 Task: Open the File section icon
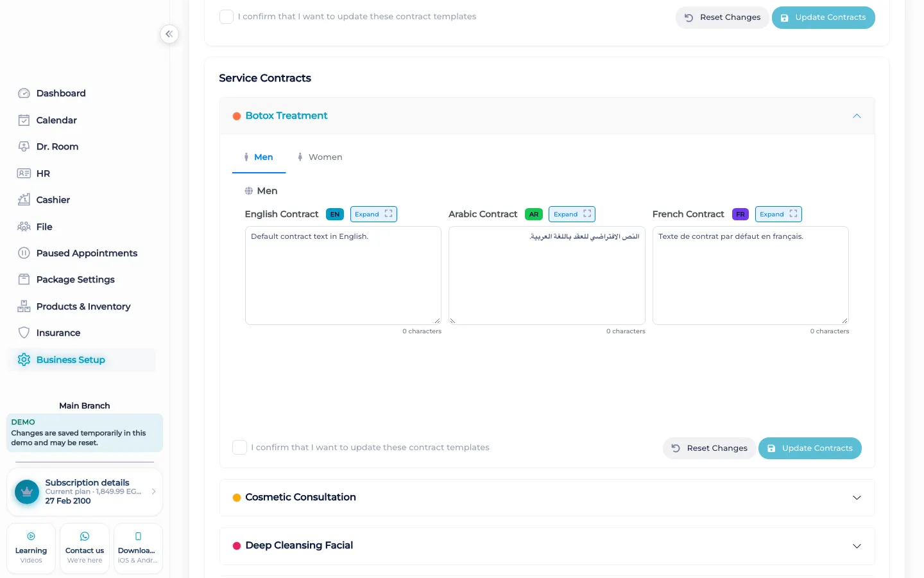pyautogui.click(x=24, y=227)
